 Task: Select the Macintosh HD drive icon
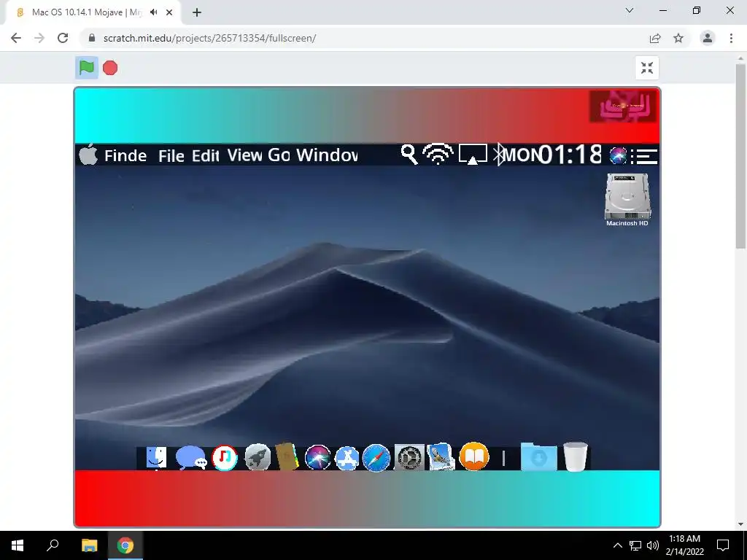[x=627, y=200]
